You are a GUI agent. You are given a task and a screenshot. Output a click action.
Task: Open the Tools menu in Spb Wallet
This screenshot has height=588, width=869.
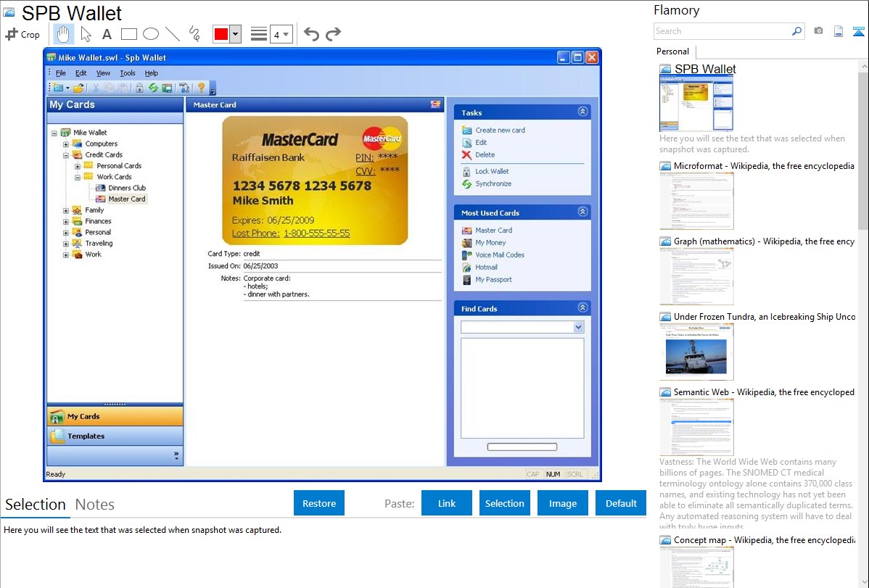(x=128, y=73)
